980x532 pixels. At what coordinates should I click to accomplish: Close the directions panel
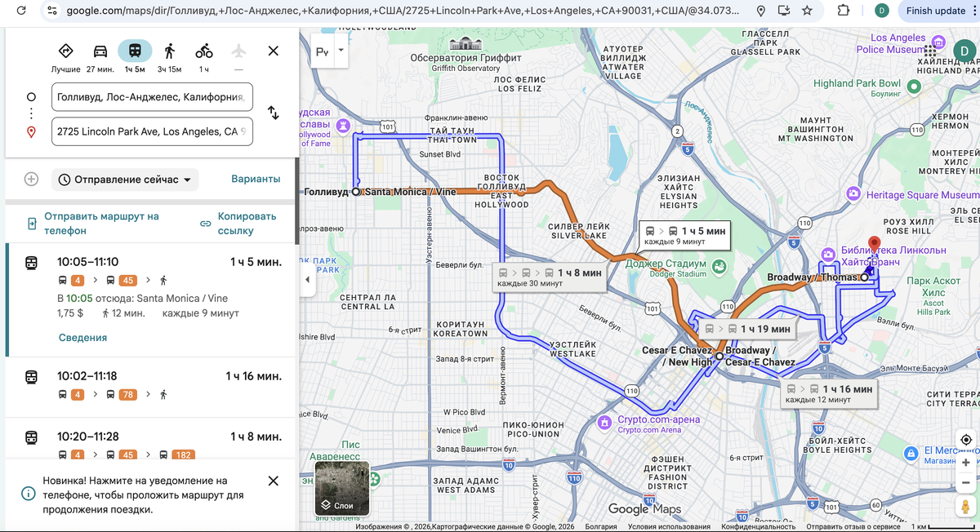[x=274, y=51]
